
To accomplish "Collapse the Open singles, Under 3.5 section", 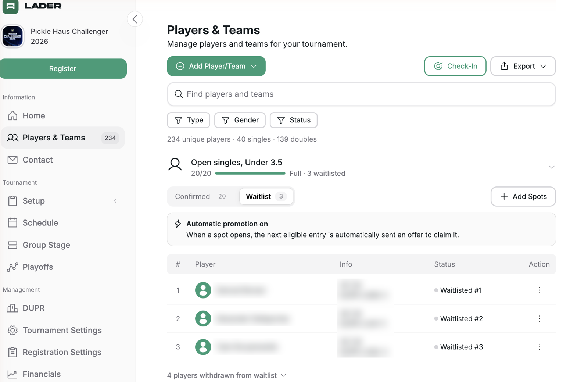I will click(x=552, y=168).
